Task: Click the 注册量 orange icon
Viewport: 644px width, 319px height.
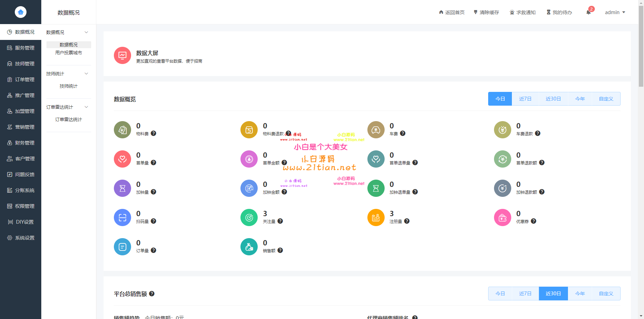Action: pos(376,217)
